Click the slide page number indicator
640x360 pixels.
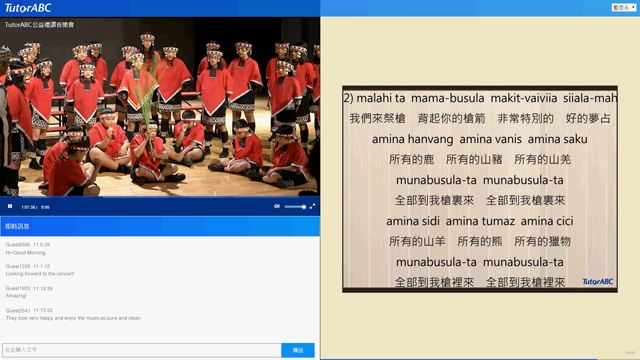pyautogui.click(x=630, y=353)
